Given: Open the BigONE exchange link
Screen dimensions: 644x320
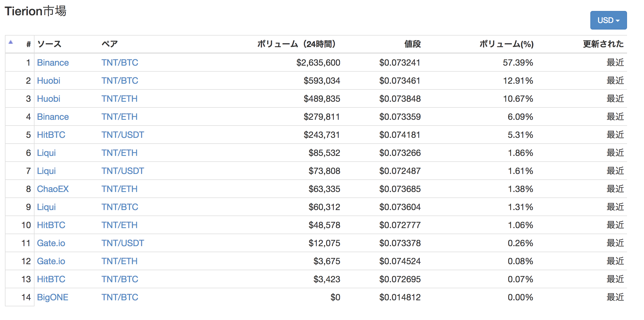Looking at the screenshot, I should tap(53, 297).
